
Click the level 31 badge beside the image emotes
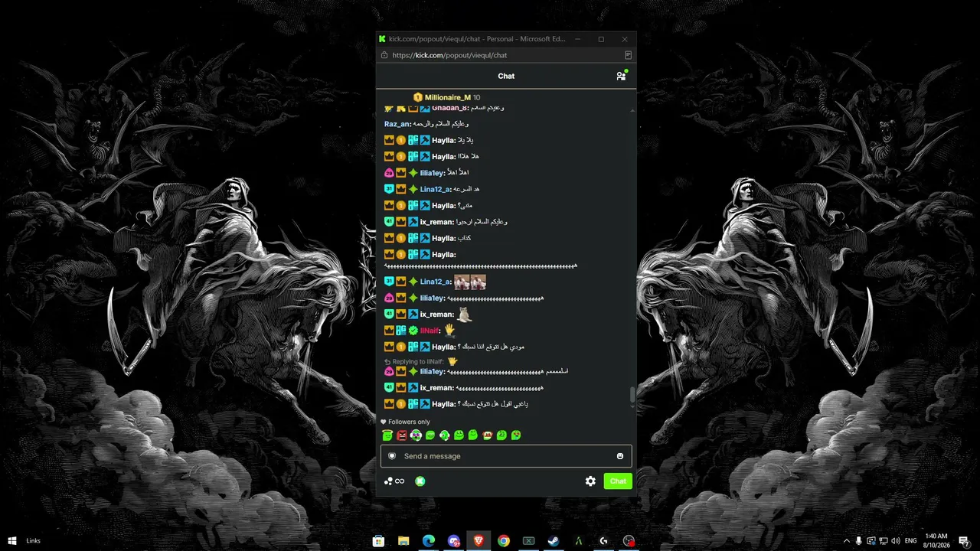389,282
